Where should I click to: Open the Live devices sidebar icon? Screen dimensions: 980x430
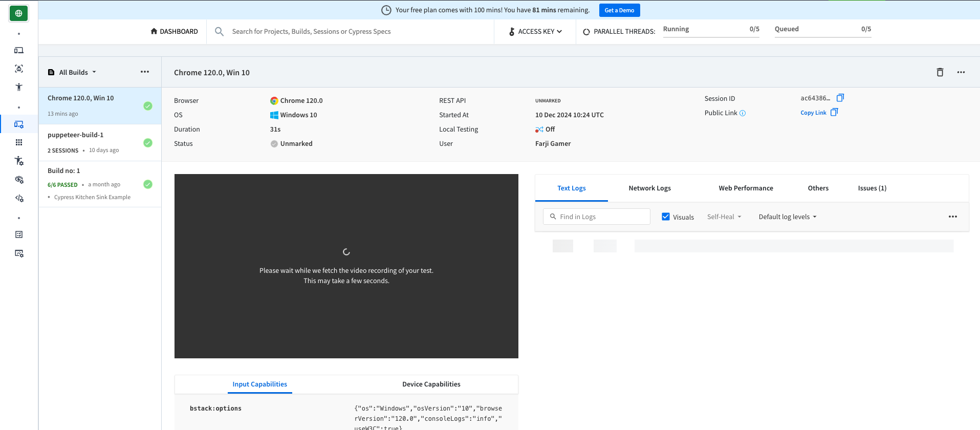(19, 50)
